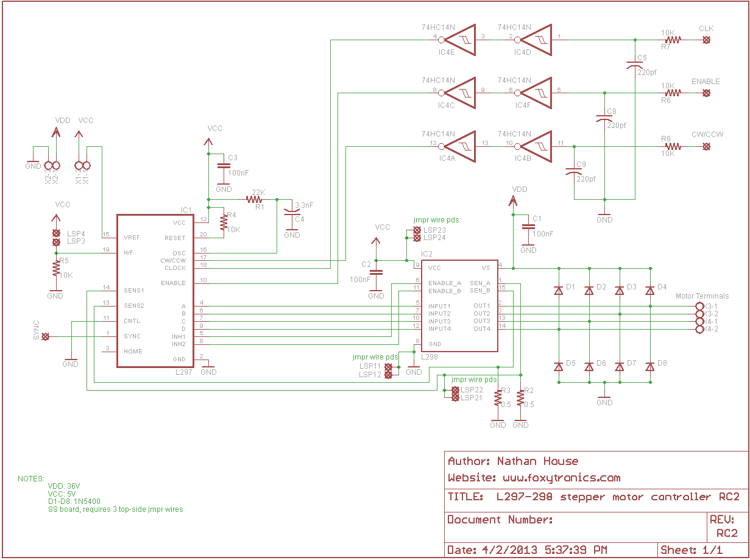Select the IC4B Schmitt inverter symbol
The image size is (750, 560).
(537, 147)
